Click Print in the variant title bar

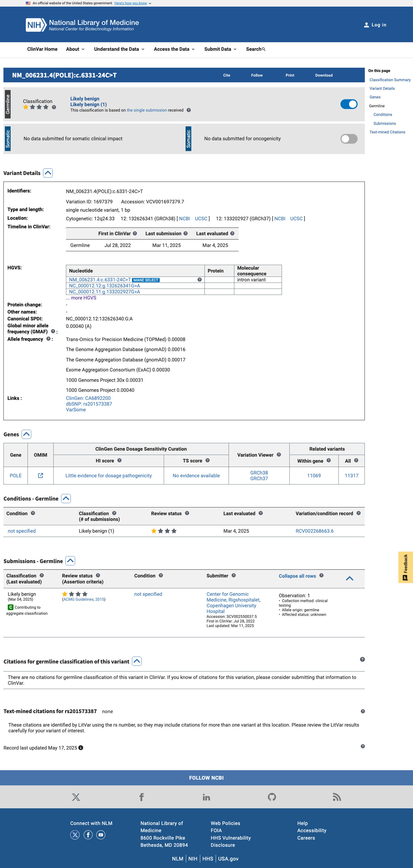point(290,75)
